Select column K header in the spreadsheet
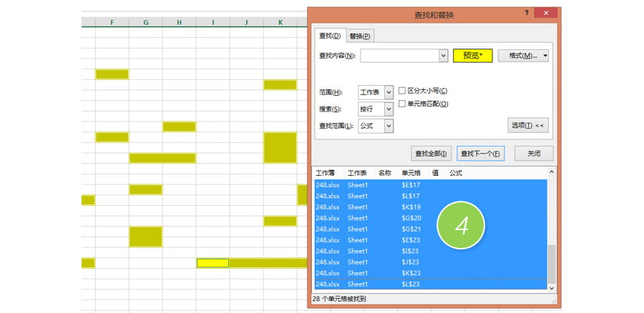 (x=280, y=23)
